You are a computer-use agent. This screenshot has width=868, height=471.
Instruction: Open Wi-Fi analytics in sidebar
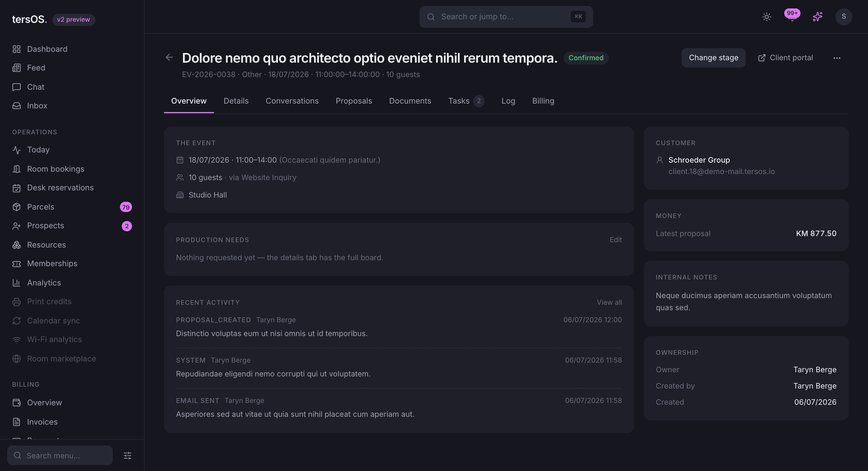coord(72,340)
